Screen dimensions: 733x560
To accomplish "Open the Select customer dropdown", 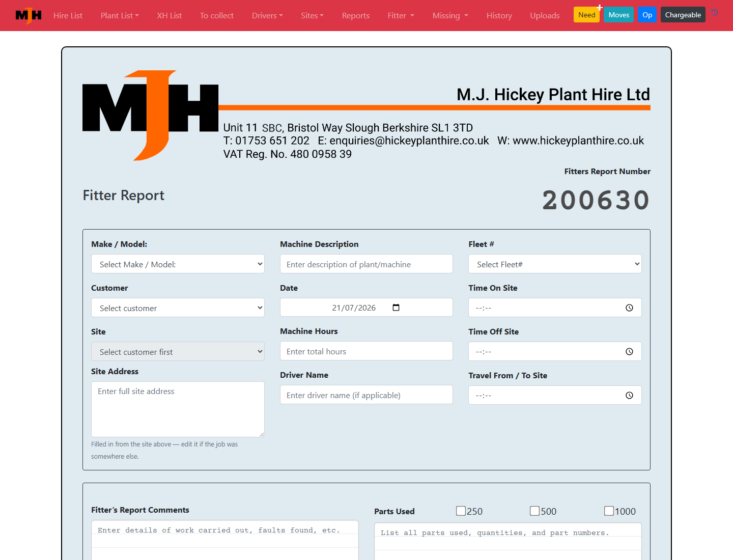I will (x=178, y=307).
